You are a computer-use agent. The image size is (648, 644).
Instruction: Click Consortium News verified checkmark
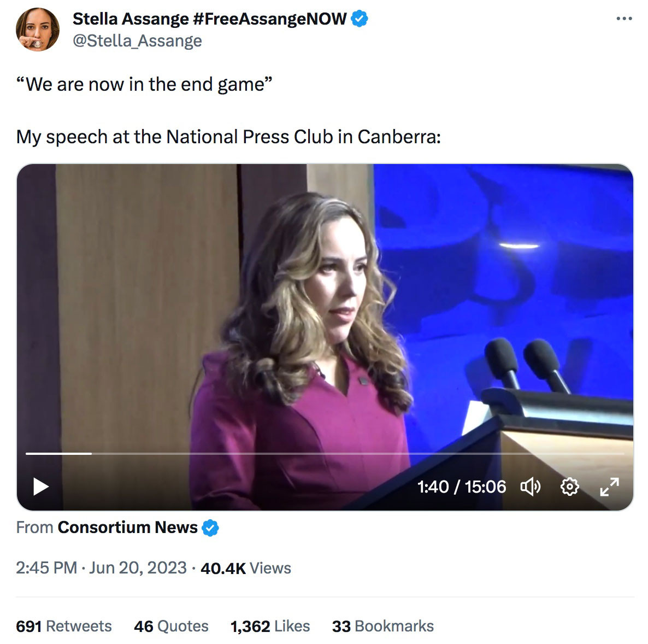coord(210,528)
